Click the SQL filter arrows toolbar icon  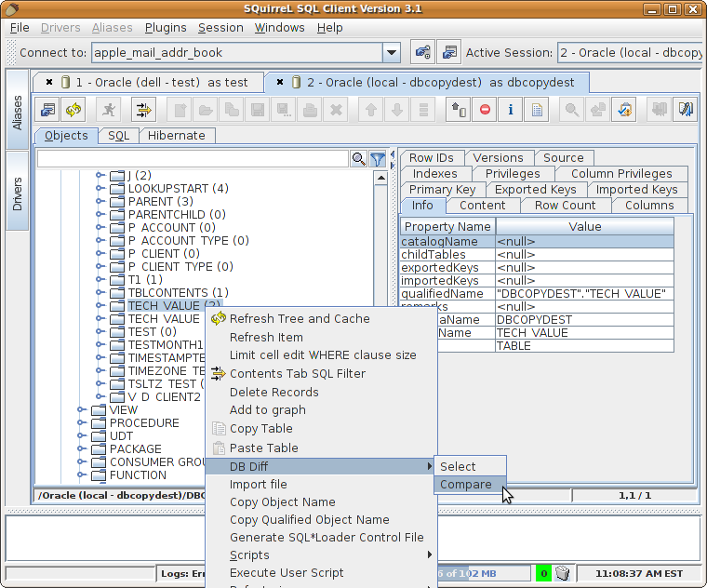143,110
